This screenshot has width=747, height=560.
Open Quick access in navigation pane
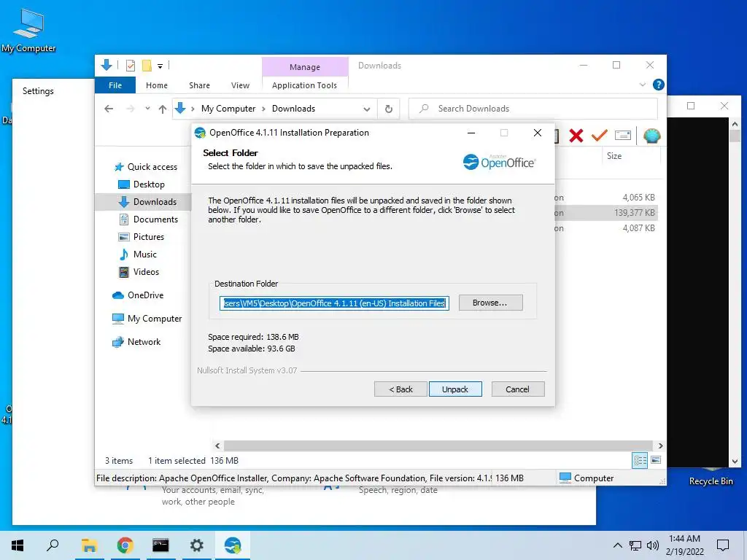point(146,167)
